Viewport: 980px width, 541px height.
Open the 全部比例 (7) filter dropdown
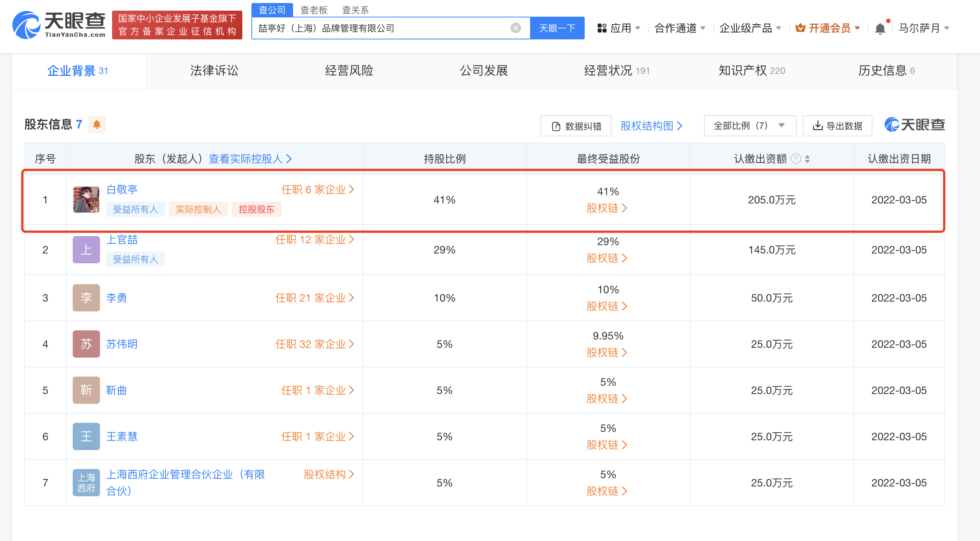pyautogui.click(x=750, y=126)
